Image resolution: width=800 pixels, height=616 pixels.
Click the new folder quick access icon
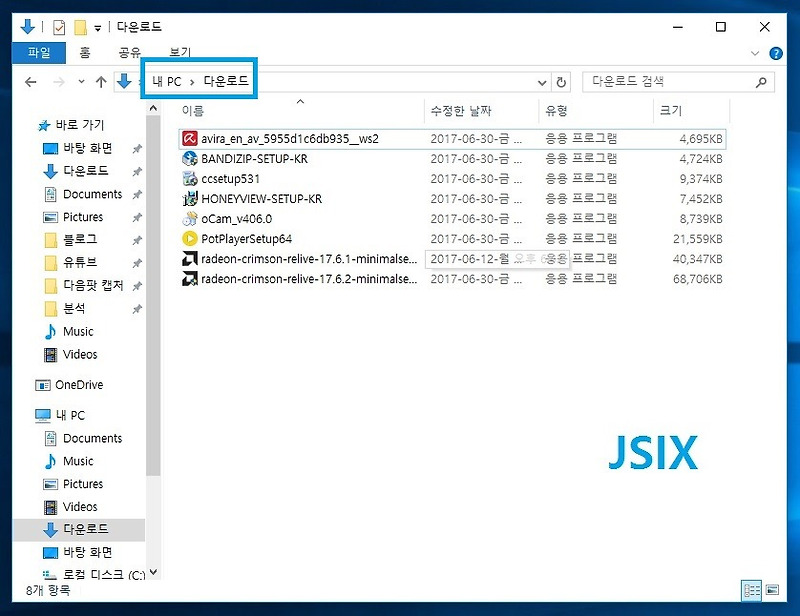pos(80,27)
